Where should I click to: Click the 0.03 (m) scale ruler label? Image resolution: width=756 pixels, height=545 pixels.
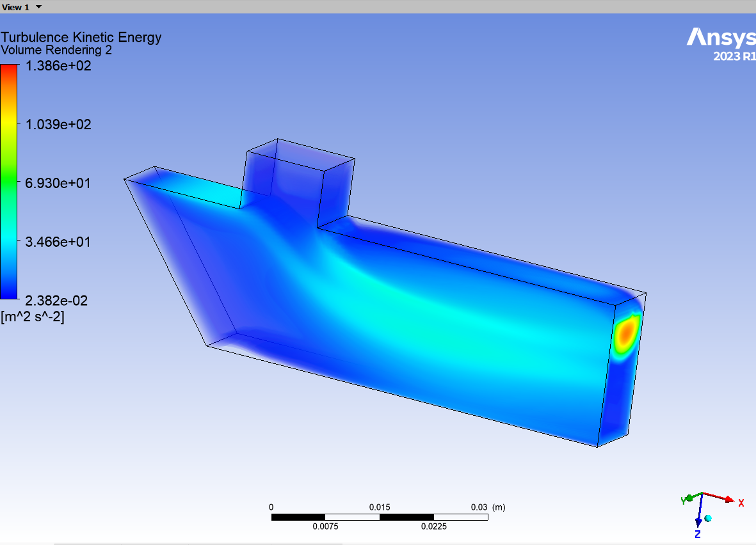(487, 507)
